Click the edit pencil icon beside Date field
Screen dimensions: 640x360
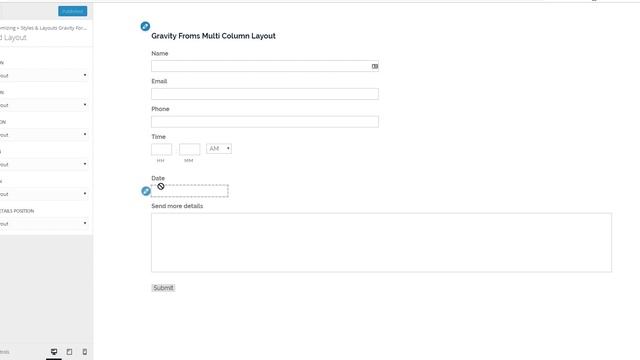click(x=146, y=191)
